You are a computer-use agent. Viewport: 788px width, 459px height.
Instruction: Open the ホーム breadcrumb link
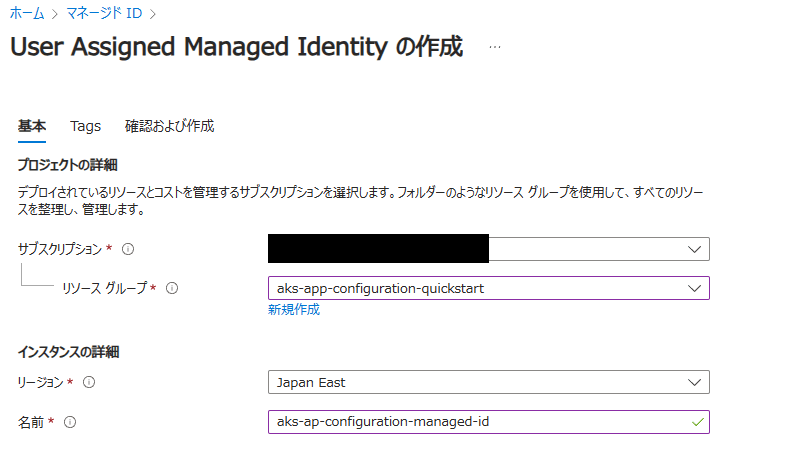[27, 13]
